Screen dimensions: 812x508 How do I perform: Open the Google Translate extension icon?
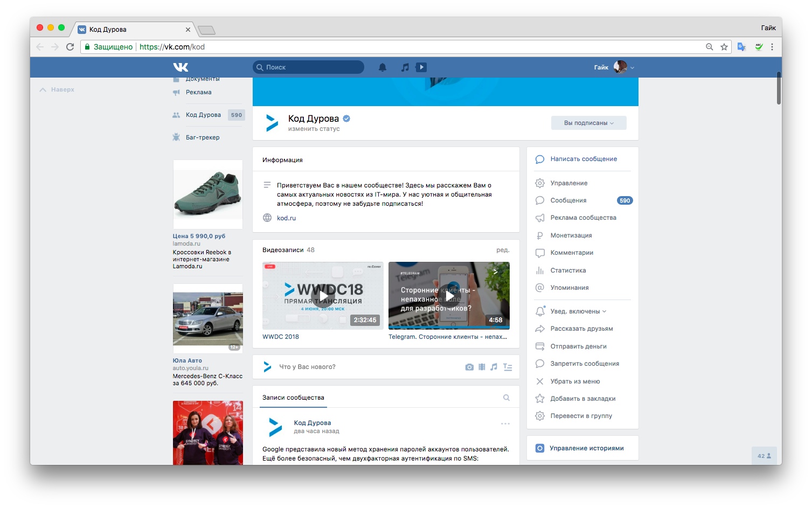741,47
